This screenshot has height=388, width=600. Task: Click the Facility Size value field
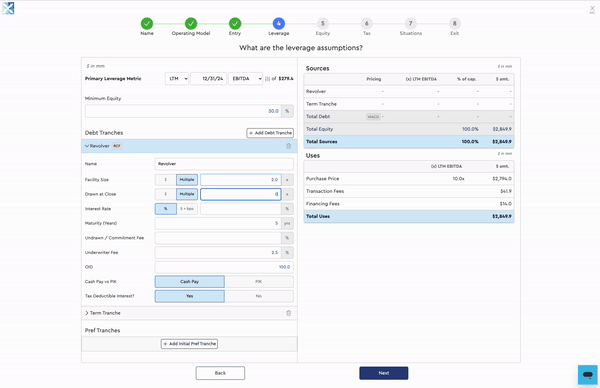pos(241,180)
